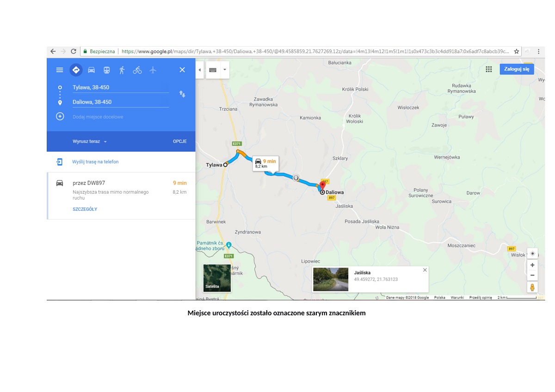555x392 pixels.
Task: Click the Tylawa start point marker
Action: (225, 165)
